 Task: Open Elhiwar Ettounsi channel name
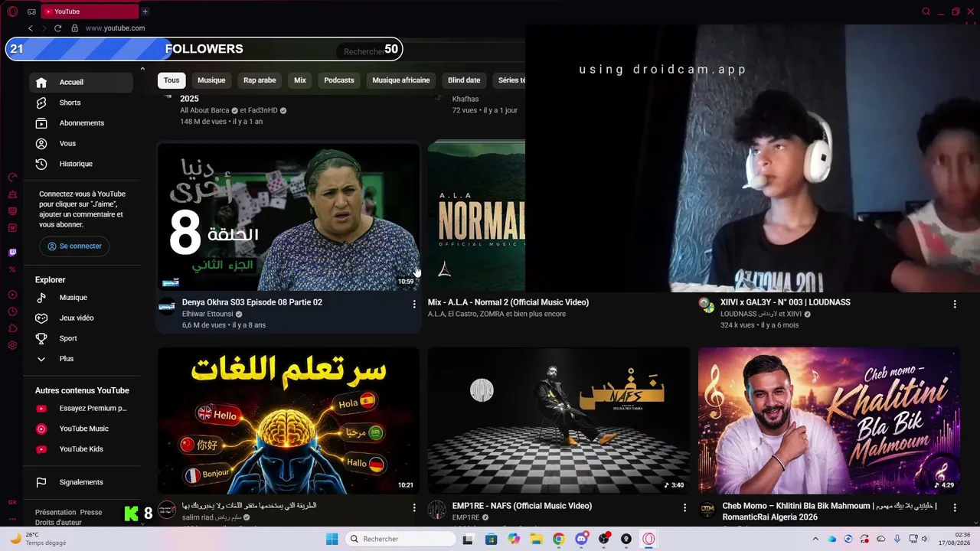click(207, 314)
